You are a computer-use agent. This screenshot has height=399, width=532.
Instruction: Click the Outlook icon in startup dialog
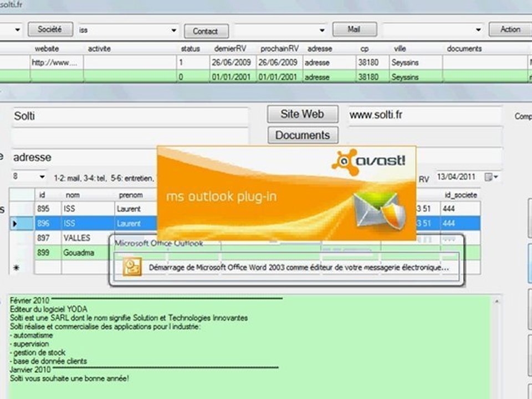pos(132,267)
